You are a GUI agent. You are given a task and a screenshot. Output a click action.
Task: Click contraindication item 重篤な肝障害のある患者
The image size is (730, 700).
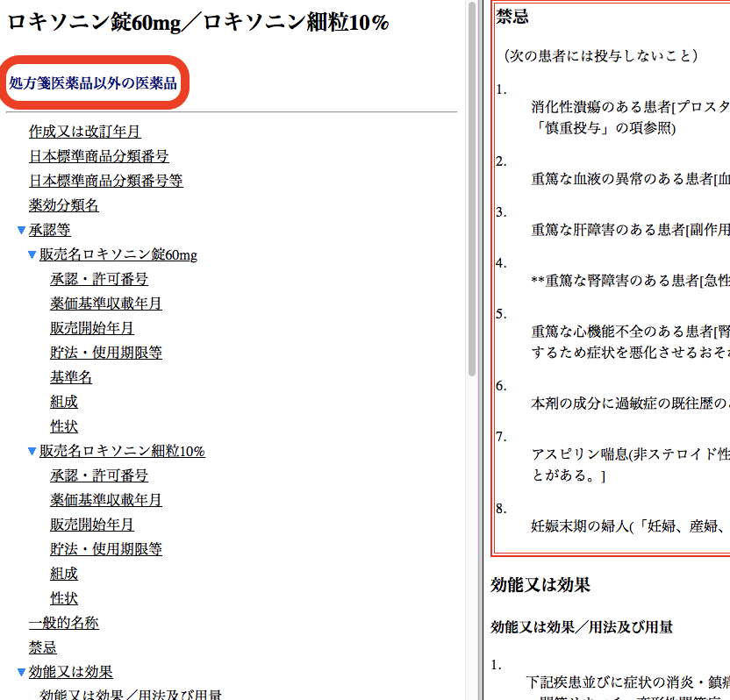[x=630, y=230]
